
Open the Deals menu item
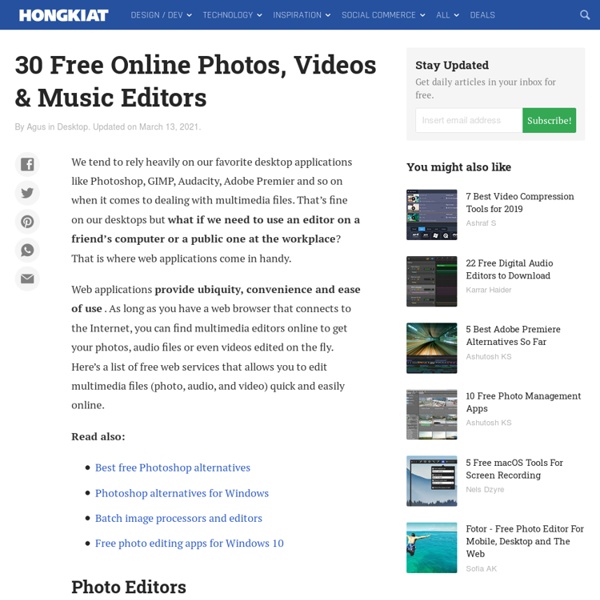pyautogui.click(x=482, y=15)
